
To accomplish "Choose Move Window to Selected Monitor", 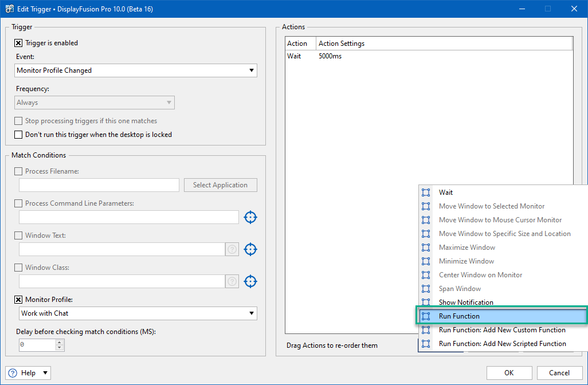I will (x=503, y=206).
